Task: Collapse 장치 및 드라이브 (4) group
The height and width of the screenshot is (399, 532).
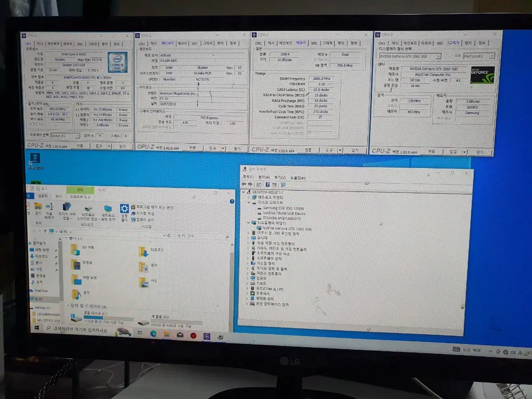Action: coord(68,305)
